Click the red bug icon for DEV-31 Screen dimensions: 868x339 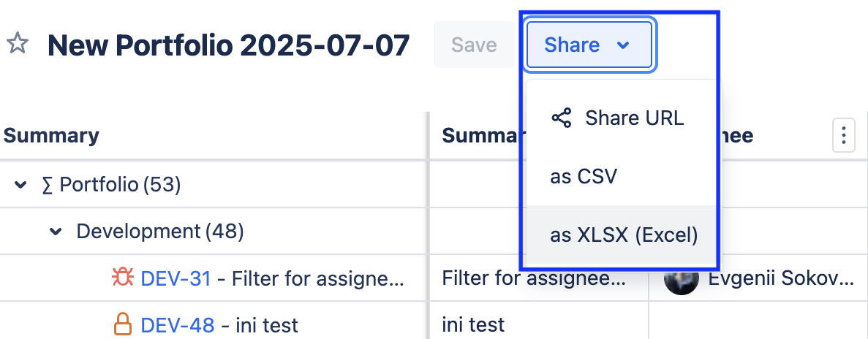121,278
